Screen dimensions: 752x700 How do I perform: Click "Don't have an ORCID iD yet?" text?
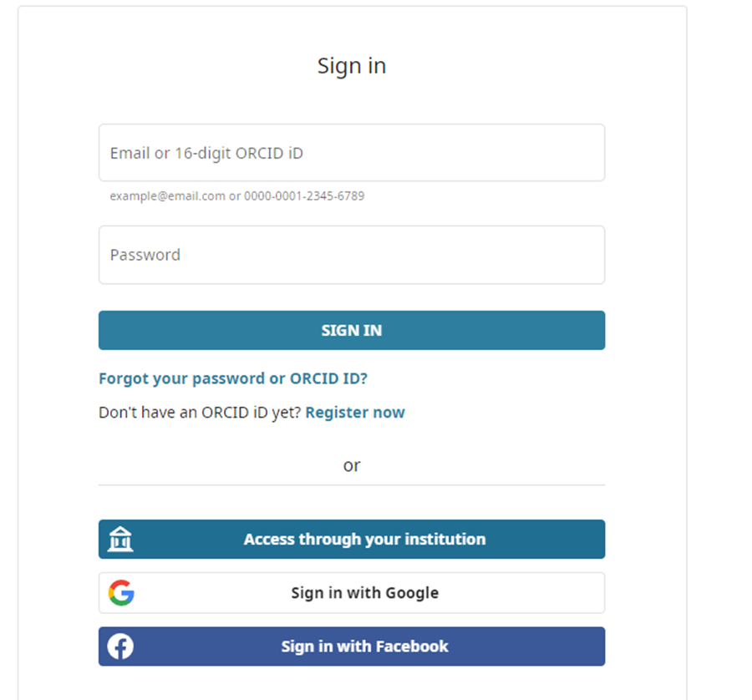coord(200,413)
